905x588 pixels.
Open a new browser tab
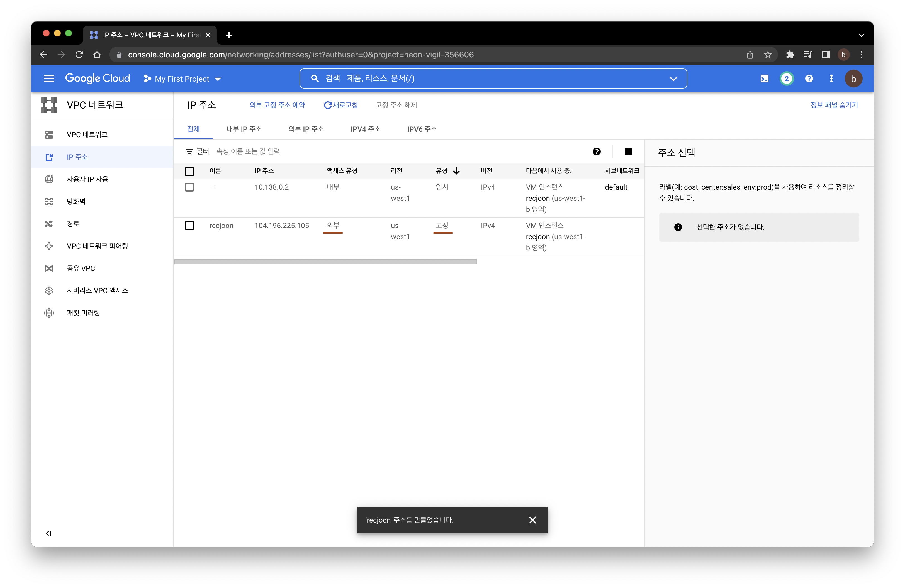click(228, 35)
